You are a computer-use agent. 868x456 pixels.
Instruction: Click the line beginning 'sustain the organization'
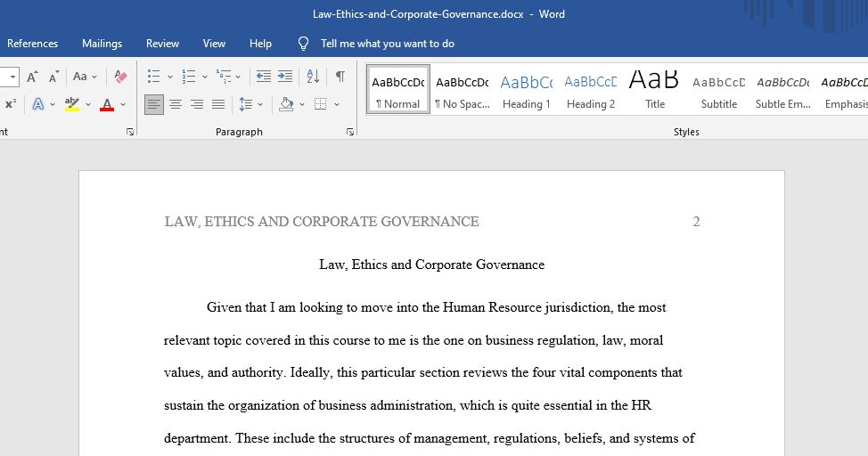tap(407, 405)
